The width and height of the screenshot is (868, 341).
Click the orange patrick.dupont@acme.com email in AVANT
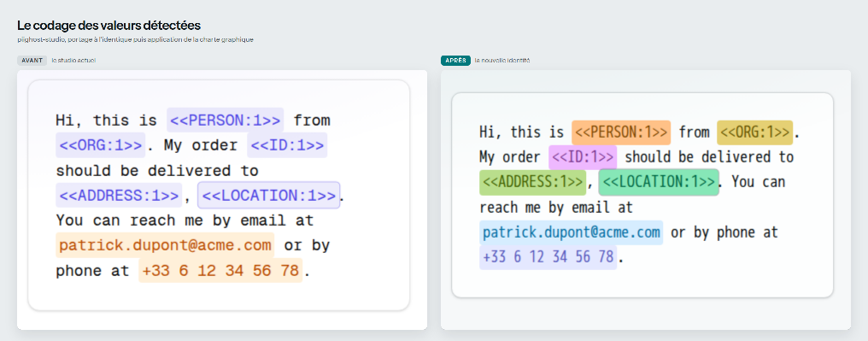pos(166,245)
